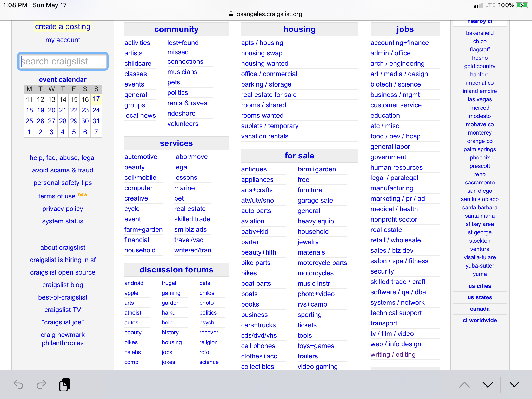Image resolution: width=532 pixels, height=399 pixels.
Task: Tap the losangeles.craigslist.org address bar
Action: [266, 14]
